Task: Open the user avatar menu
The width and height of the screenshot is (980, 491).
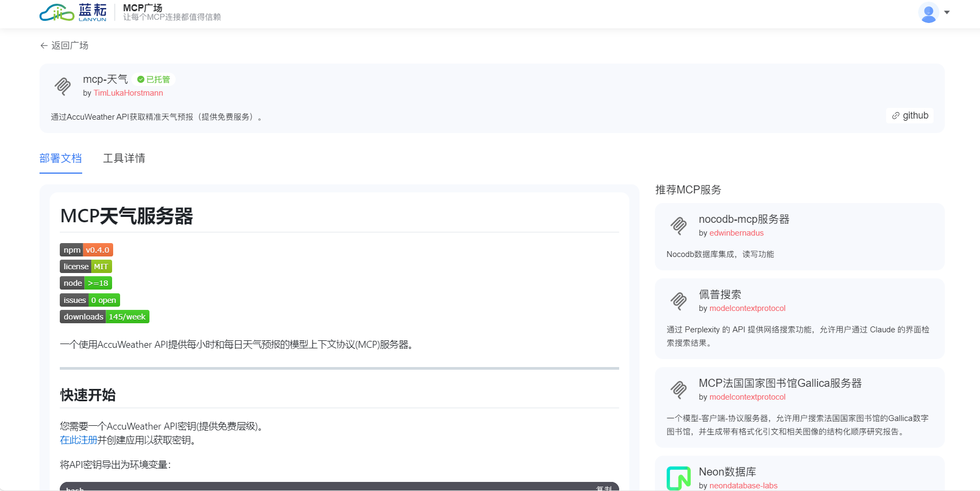Action: [x=929, y=12]
